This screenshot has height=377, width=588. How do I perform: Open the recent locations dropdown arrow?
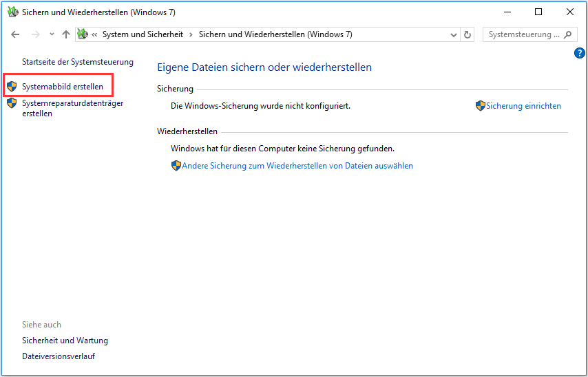coord(52,34)
